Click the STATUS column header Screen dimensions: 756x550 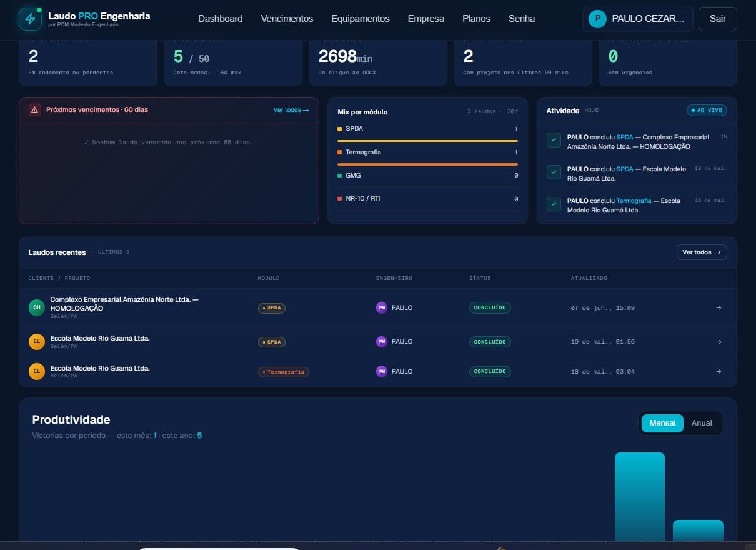tap(480, 278)
